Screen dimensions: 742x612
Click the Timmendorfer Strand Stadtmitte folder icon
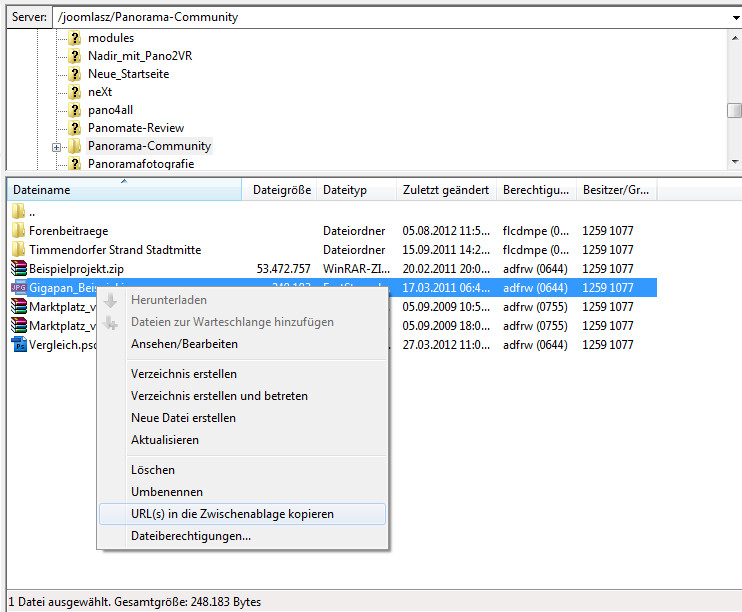coord(19,250)
